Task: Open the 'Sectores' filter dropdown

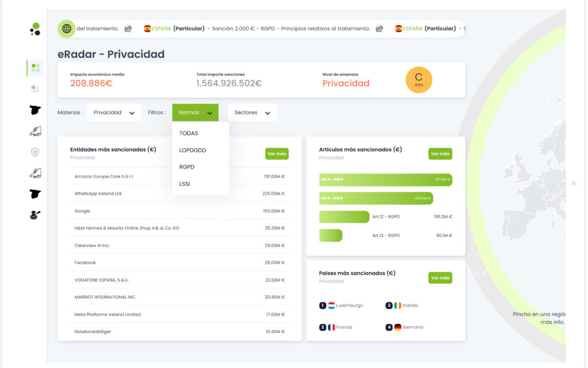Action: tap(252, 113)
